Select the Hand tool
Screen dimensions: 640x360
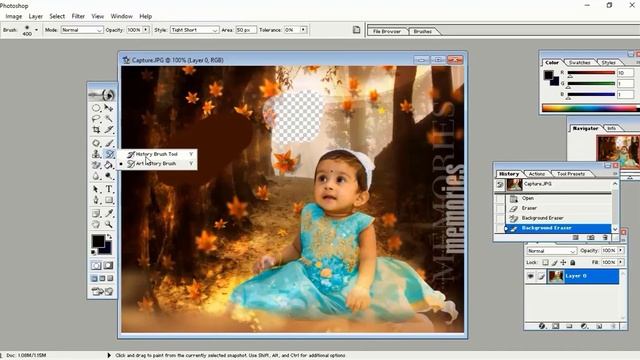coord(96,224)
